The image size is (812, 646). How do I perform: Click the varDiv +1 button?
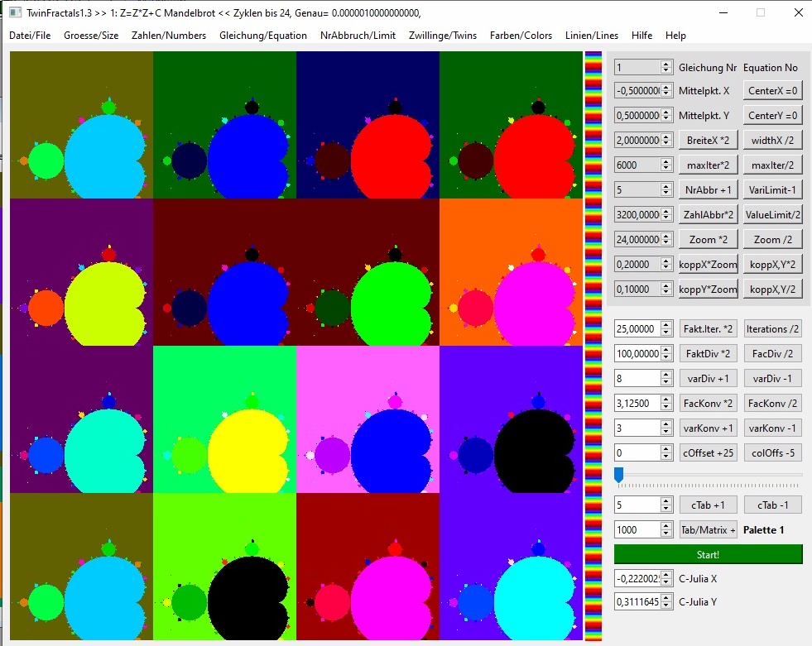point(708,378)
